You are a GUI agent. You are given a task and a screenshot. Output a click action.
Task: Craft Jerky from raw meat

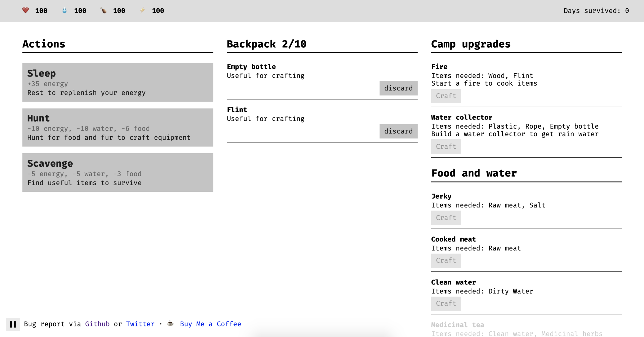(446, 218)
